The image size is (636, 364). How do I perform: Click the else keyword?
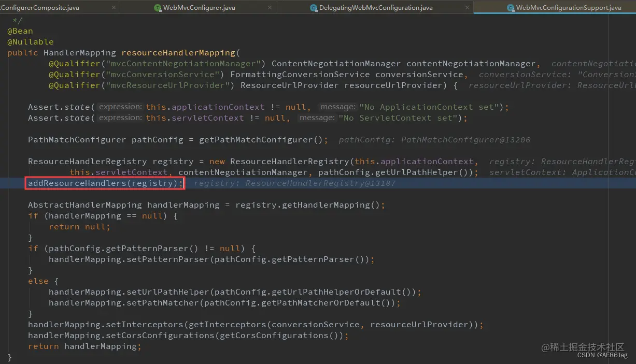(38, 281)
